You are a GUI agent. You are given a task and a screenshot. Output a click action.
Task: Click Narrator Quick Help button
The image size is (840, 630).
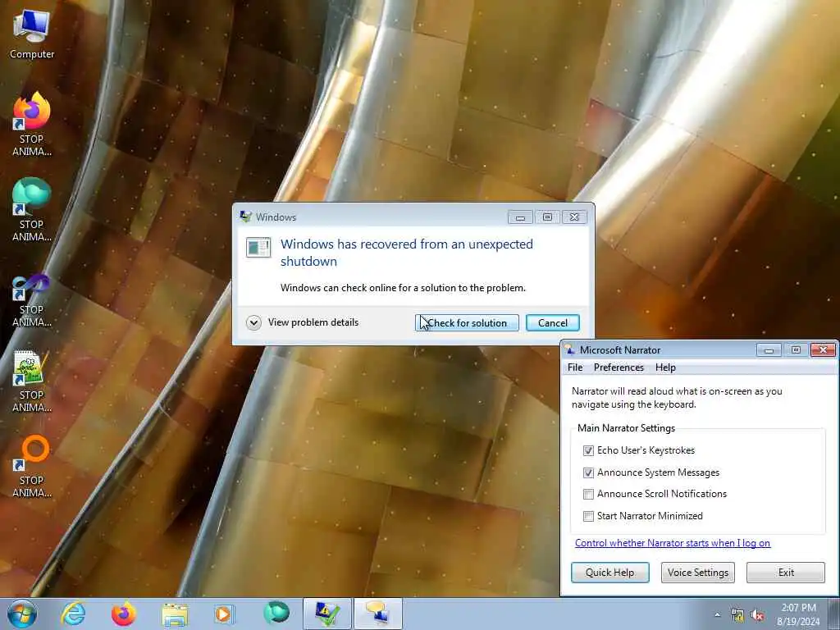coord(609,572)
